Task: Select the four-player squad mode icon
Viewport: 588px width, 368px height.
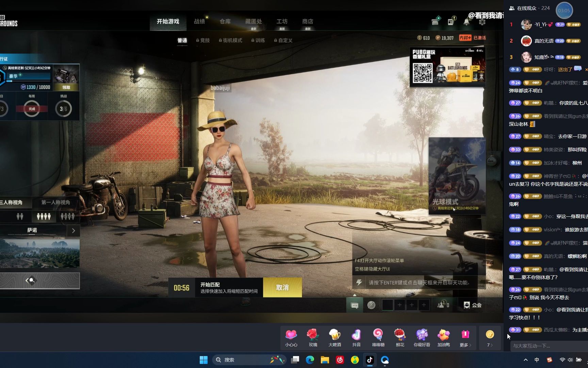Action: [44, 216]
